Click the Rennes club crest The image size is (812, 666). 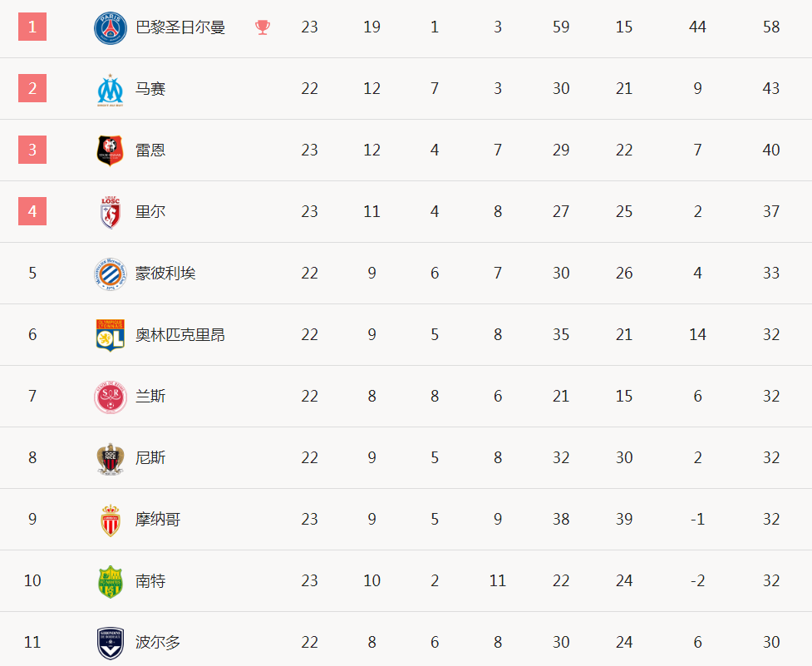[x=110, y=150]
